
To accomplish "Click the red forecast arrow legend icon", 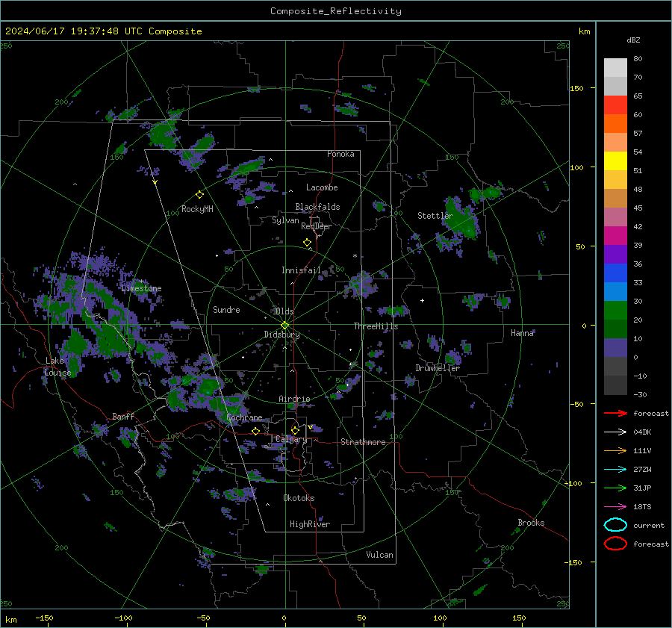I will (615, 413).
